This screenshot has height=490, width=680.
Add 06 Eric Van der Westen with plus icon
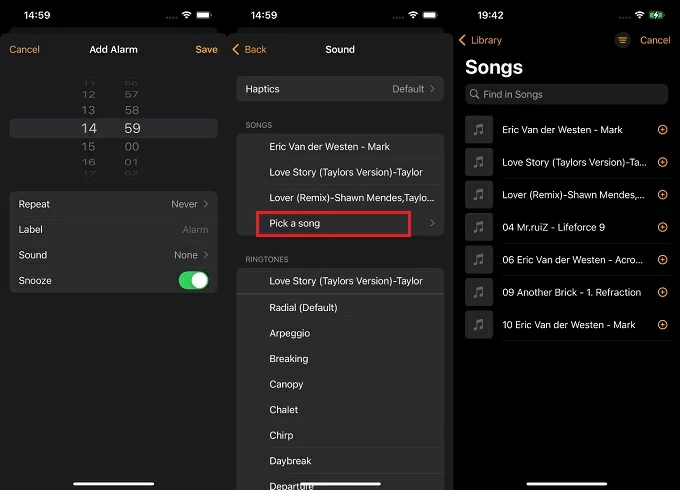click(x=662, y=260)
